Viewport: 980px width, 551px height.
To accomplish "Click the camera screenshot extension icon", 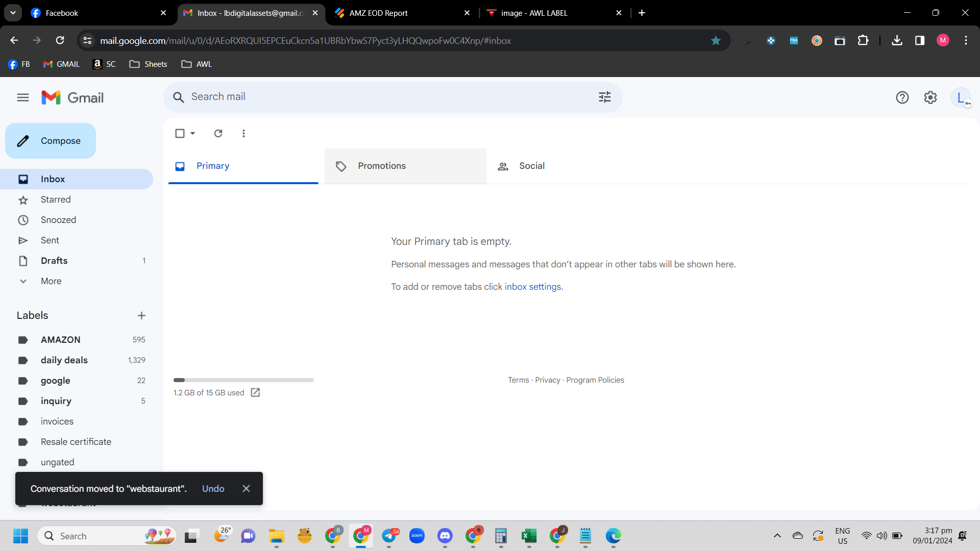I will click(840, 40).
